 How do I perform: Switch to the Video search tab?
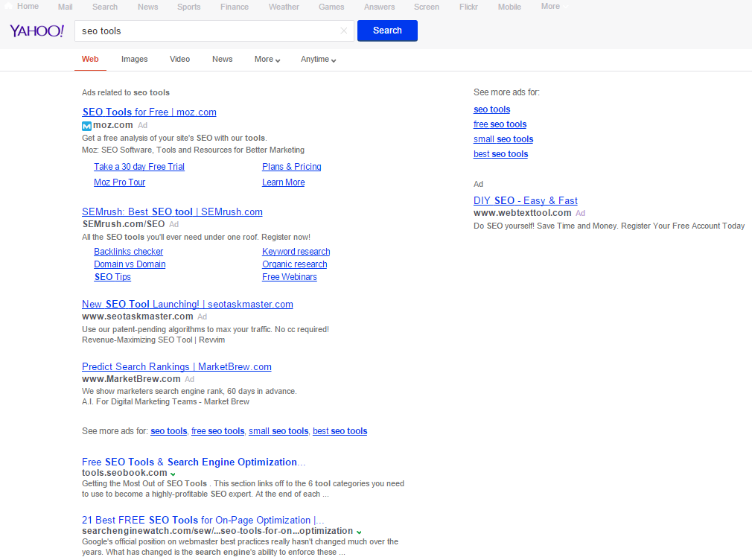click(x=179, y=60)
